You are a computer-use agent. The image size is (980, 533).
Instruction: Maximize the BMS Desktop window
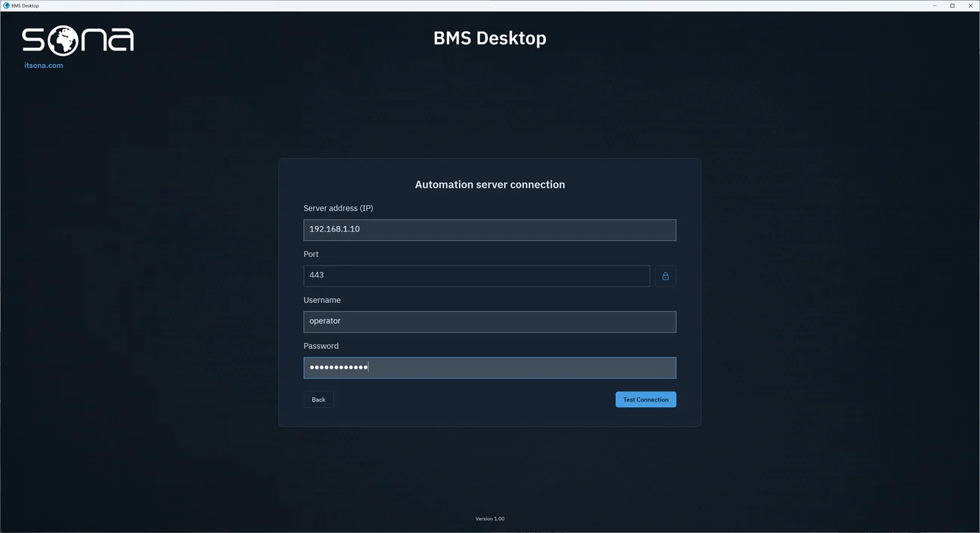pos(952,5)
